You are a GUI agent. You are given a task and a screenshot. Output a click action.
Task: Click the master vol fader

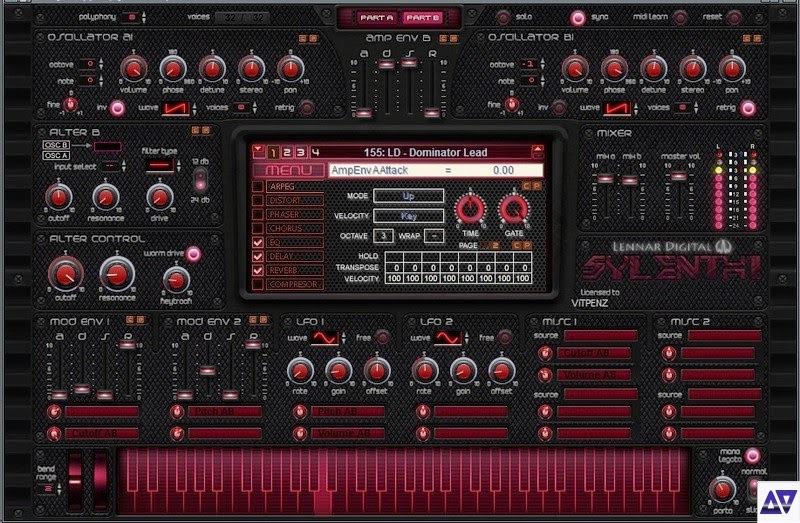click(x=679, y=177)
